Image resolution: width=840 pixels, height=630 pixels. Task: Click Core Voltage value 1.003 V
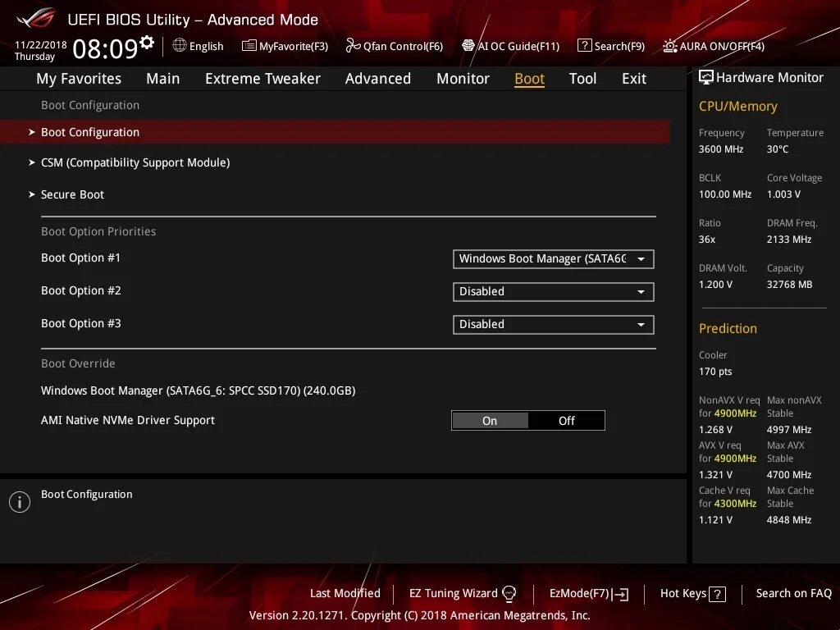point(783,194)
